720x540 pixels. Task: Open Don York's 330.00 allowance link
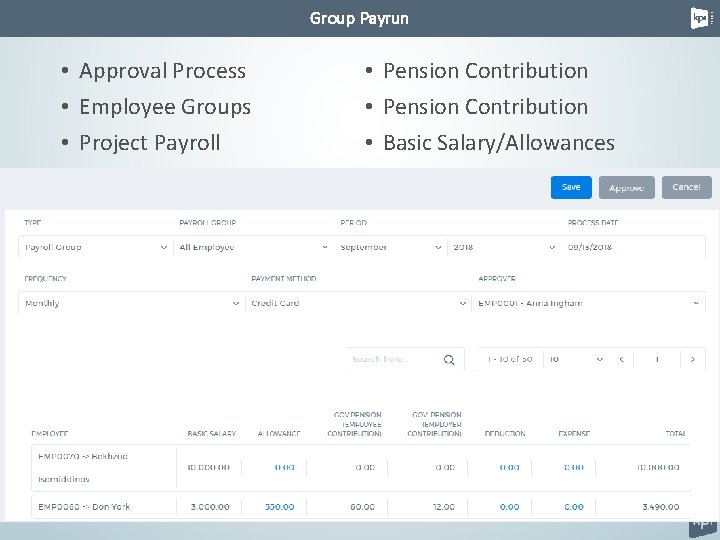coord(279,507)
